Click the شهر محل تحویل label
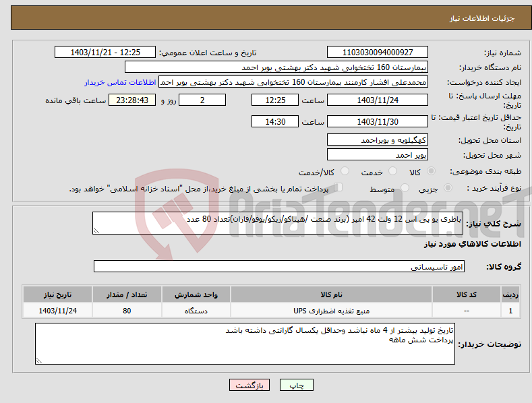Image resolution: width=532 pixels, height=403 pixels. coord(492,155)
